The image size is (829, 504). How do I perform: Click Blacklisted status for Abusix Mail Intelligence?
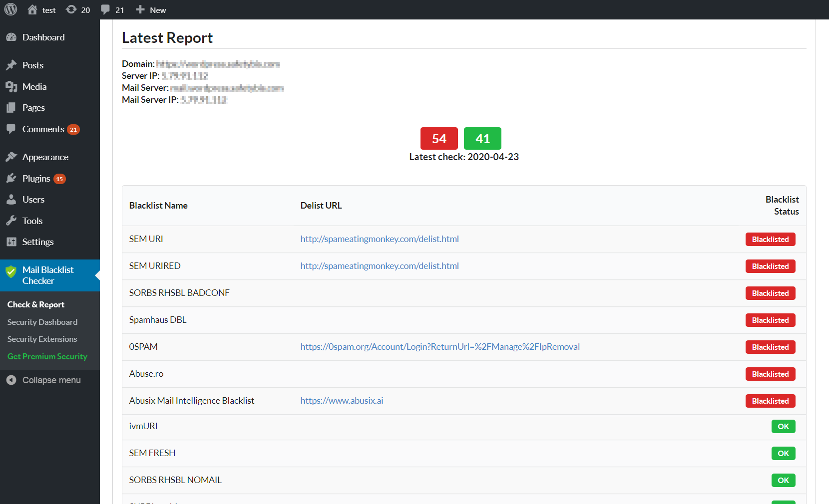[771, 401]
